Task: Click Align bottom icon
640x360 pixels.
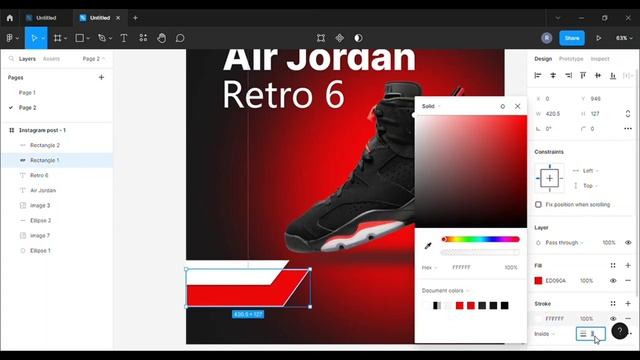Action: coord(613,76)
